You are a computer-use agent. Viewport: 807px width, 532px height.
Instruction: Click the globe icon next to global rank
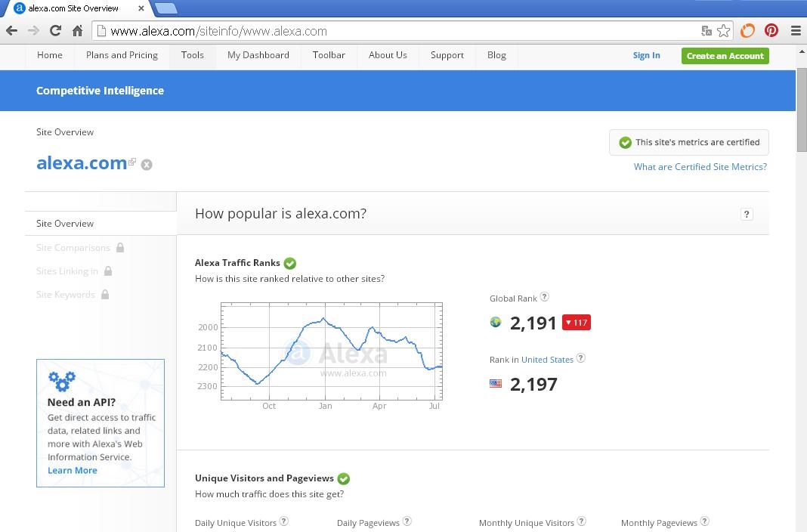click(496, 322)
